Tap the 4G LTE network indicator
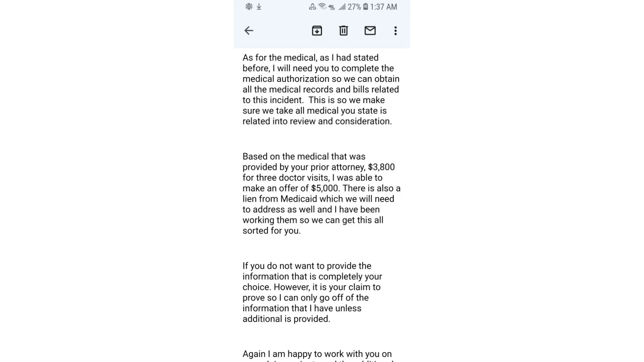644x362 pixels. 332,7
